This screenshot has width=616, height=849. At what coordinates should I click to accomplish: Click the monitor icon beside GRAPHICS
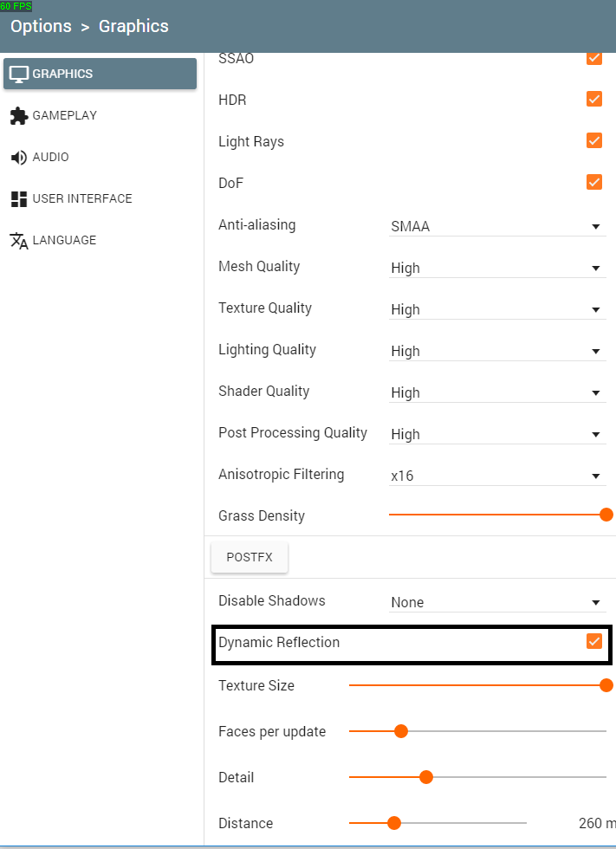click(x=19, y=75)
